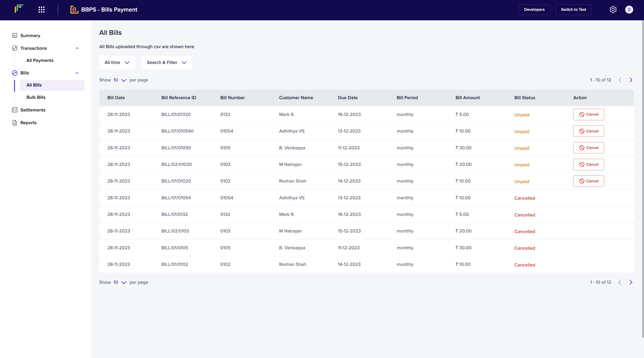644x358 pixels.
Task: Navigate to All Payments page
Action: tap(40, 60)
